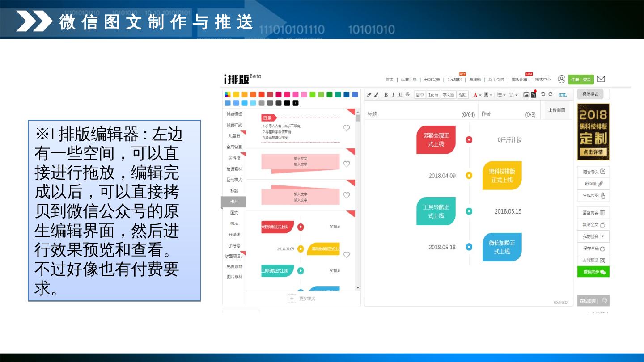Click the 生成长图 button

tap(593, 195)
